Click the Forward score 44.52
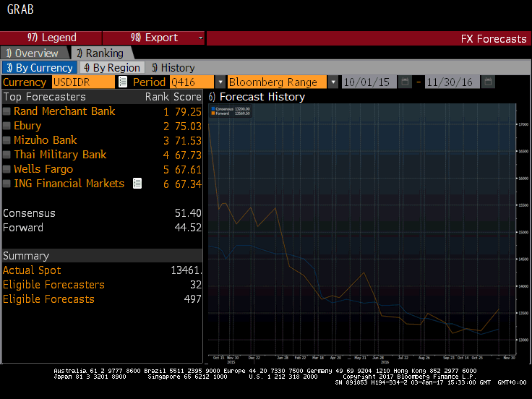Image resolution: width=532 pixels, height=399 pixels. pos(188,227)
